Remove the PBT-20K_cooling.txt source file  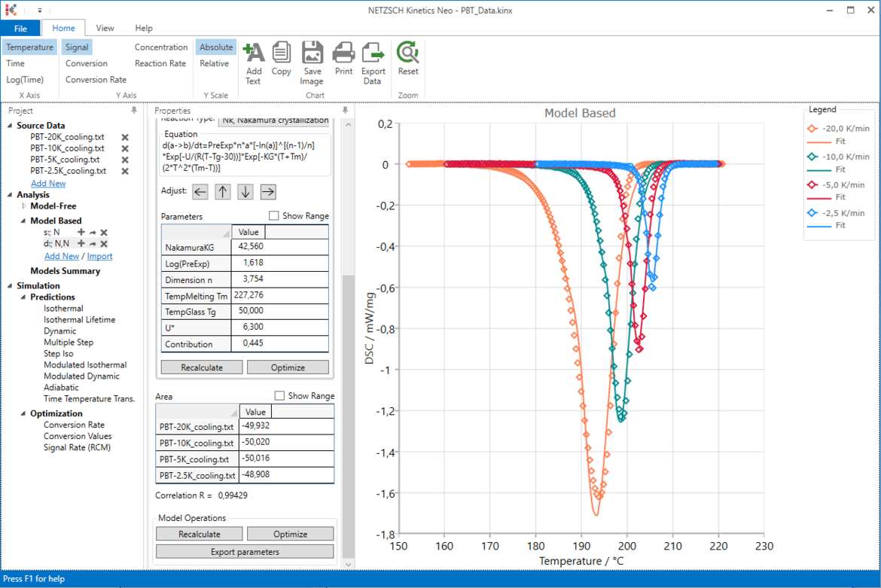pyautogui.click(x=125, y=137)
